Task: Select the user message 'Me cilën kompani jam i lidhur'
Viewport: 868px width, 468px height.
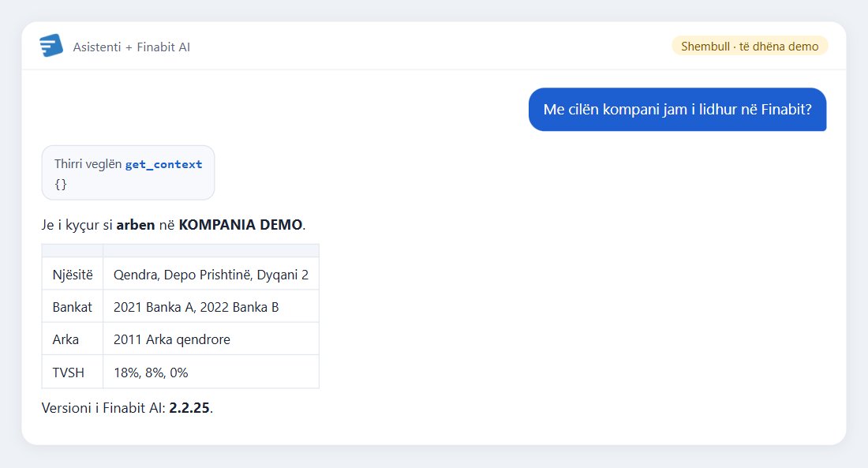Action: [x=677, y=109]
